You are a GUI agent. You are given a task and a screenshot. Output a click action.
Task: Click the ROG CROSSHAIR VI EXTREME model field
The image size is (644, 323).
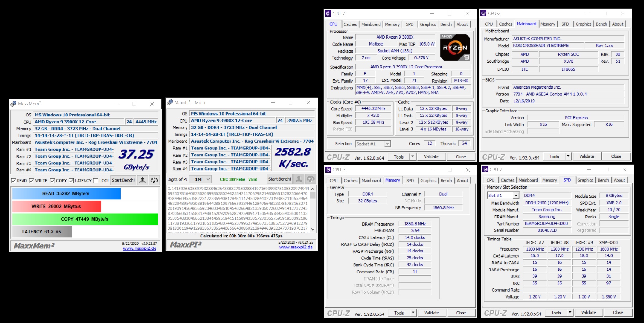pyautogui.click(x=548, y=46)
